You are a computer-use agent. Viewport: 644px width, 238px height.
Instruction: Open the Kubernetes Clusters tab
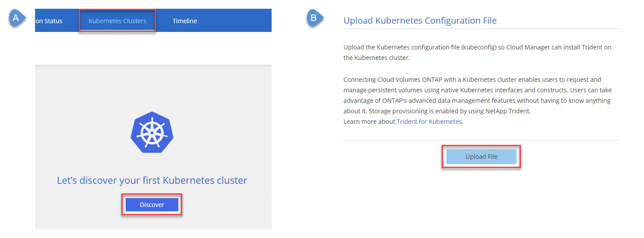coord(117,21)
